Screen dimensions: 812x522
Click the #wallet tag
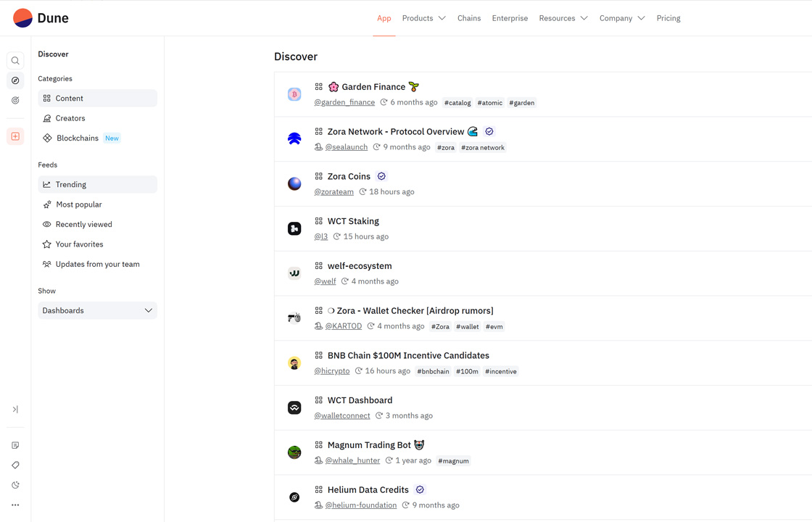click(x=467, y=327)
